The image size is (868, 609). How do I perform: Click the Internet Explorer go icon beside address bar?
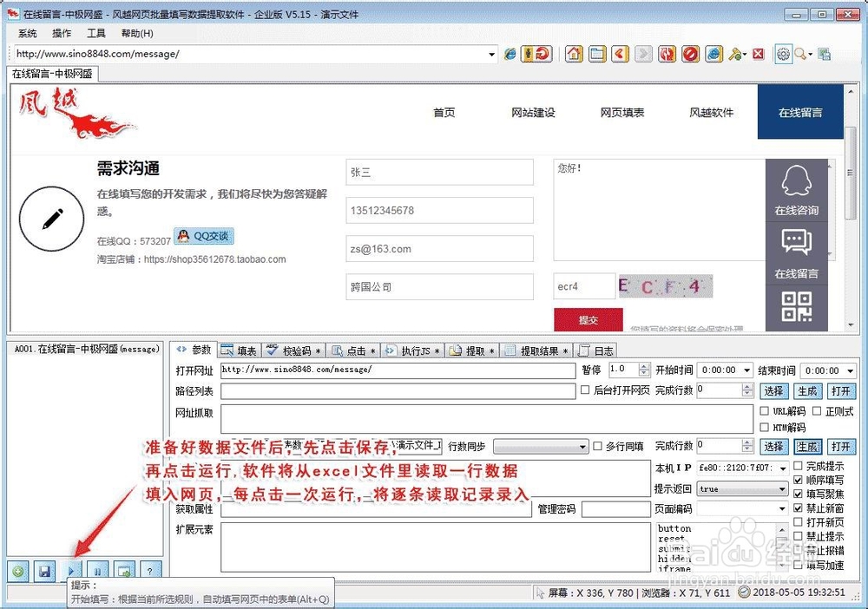[x=510, y=54]
